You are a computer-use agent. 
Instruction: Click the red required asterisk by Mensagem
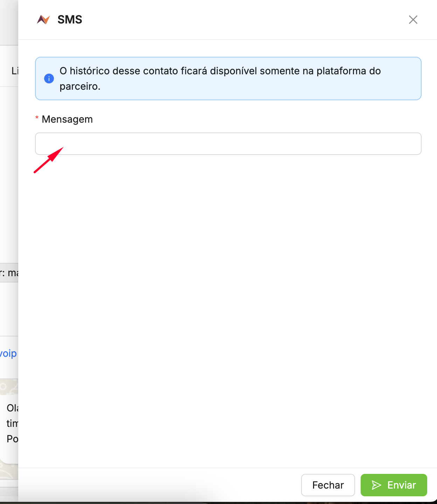[x=37, y=119]
